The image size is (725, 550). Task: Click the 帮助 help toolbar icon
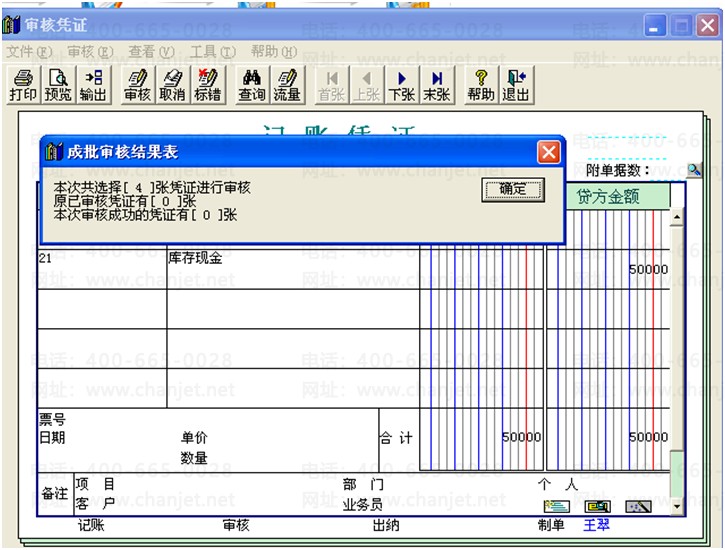pyautogui.click(x=481, y=85)
